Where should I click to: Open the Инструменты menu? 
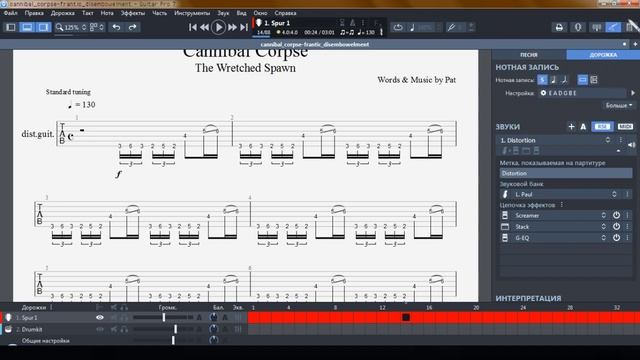(x=192, y=13)
